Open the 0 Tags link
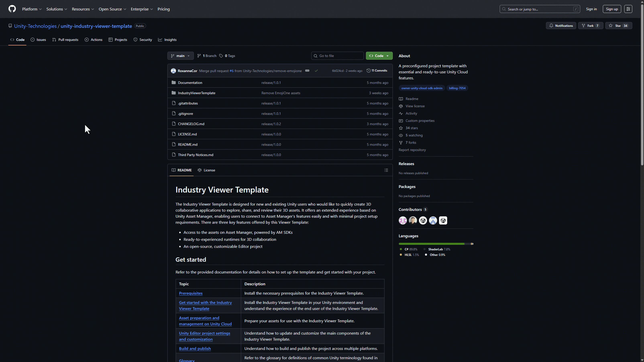The width and height of the screenshot is (644, 362). pos(227,56)
